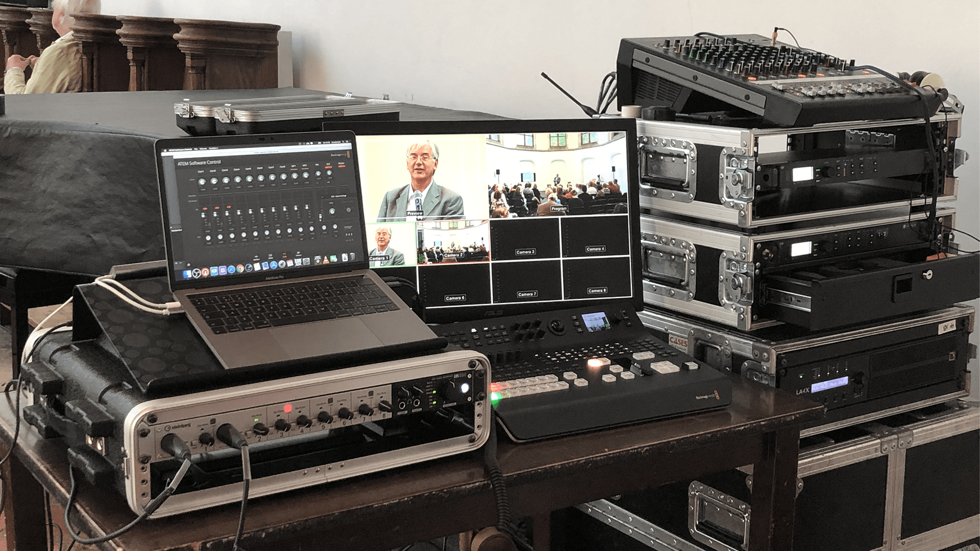The width and height of the screenshot is (980, 551).
Task: Click the MP2 channel fader handle
Action: [307, 207]
